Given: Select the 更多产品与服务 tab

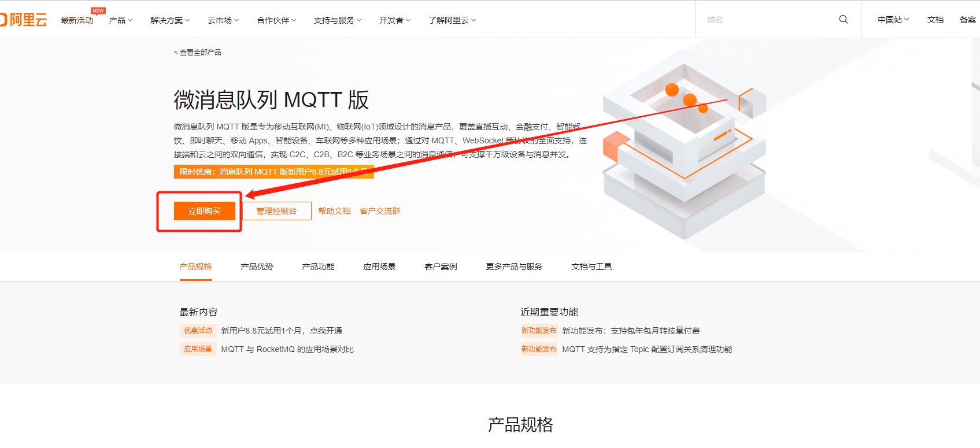Looking at the screenshot, I should click(514, 266).
